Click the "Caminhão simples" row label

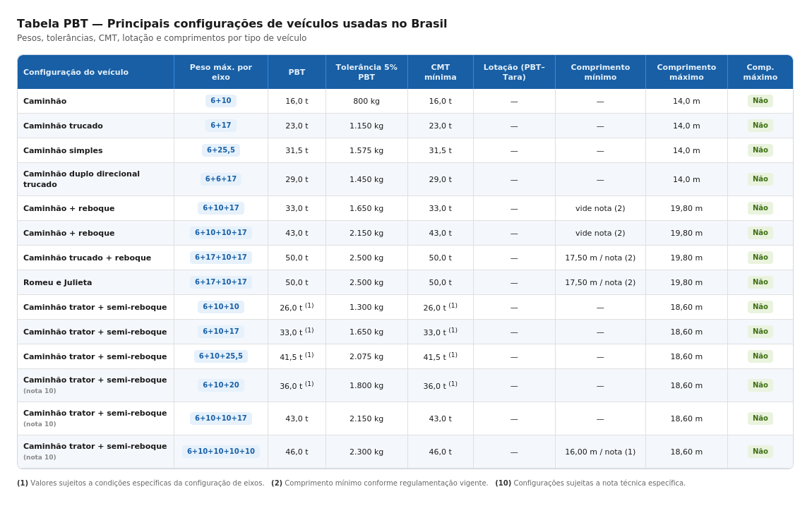coord(63,150)
